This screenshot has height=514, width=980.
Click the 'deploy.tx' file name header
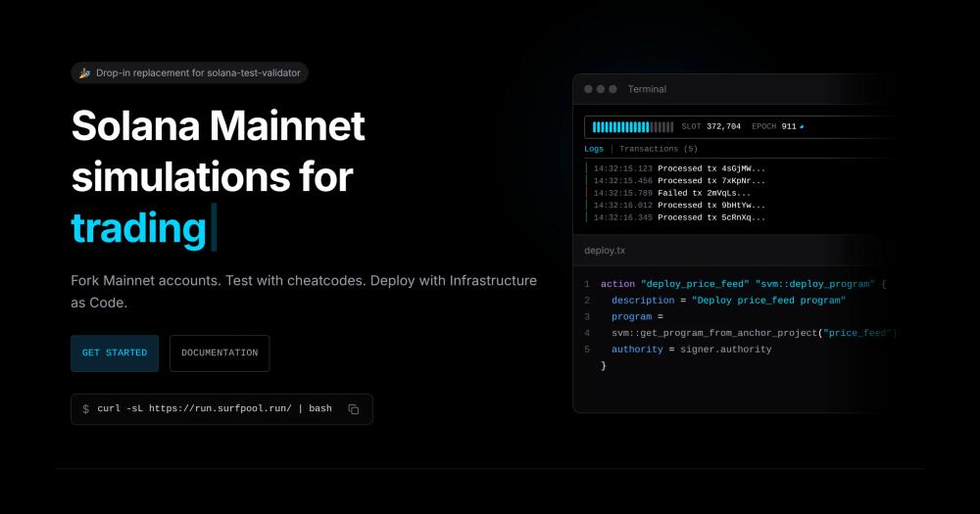point(605,251)
